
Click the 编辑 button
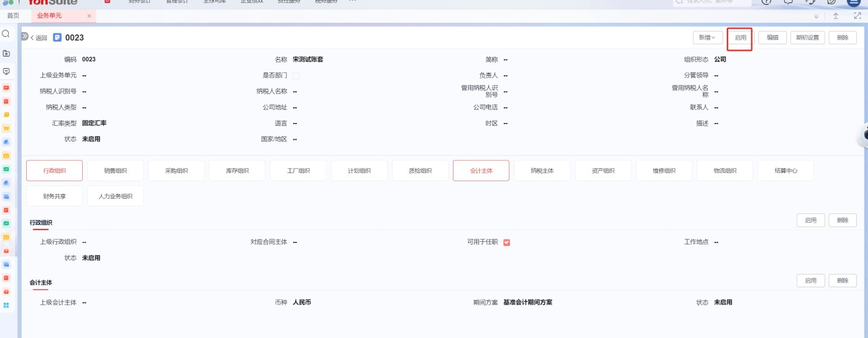772,37
